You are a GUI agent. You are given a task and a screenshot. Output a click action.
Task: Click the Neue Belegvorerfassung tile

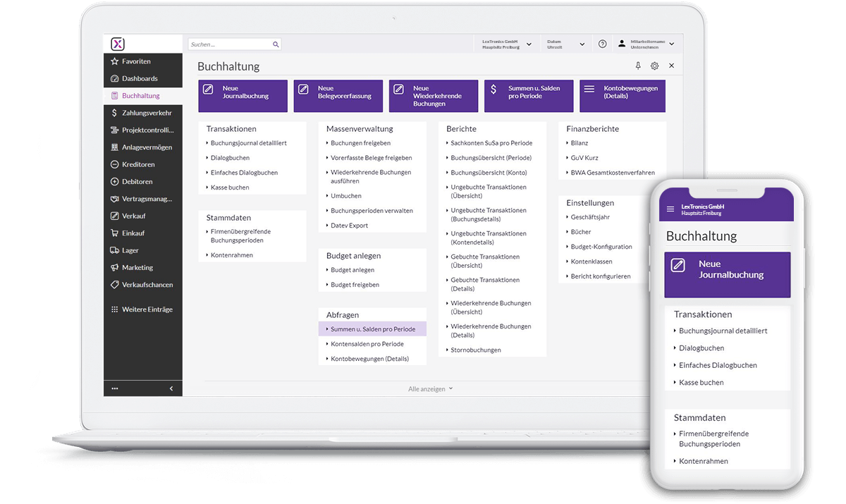coord(338,96)
